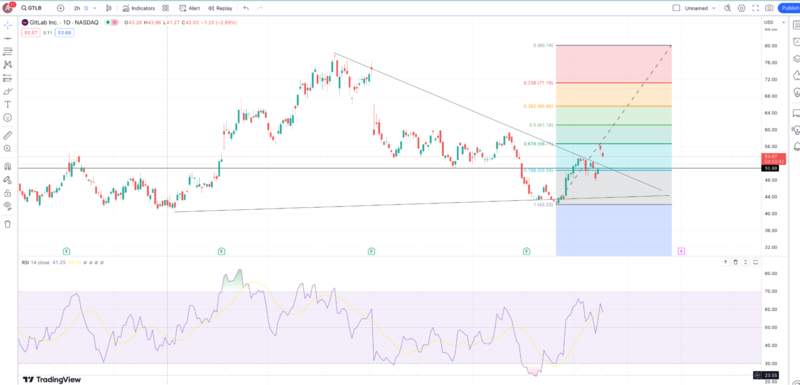The width and height of the screenshot is (800, 385).
Task: Select the ruler measure tool
Action: (x=8, y=136)
